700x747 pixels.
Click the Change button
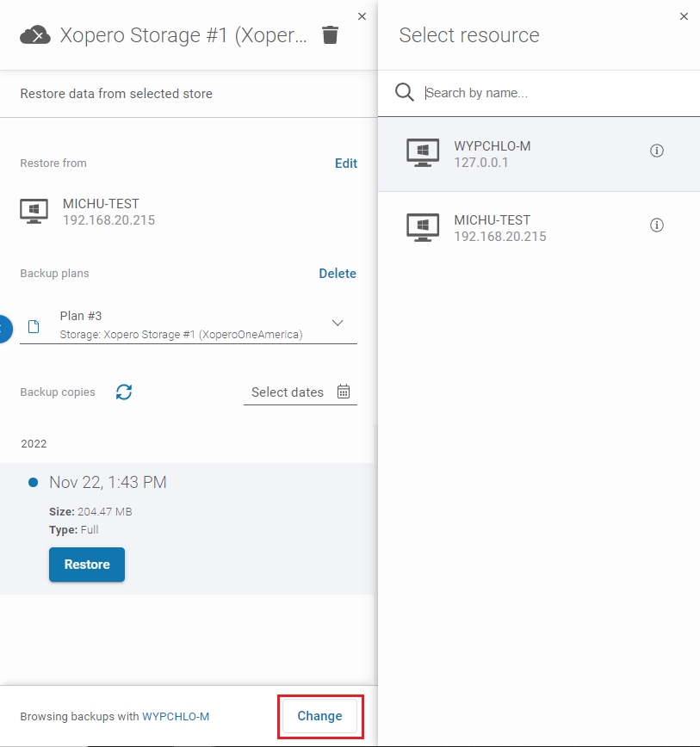click(319, 716)
